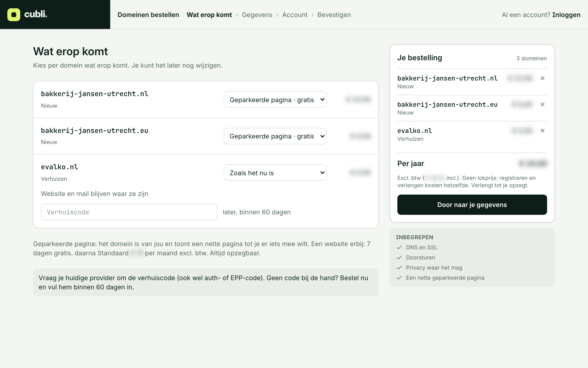Screen dimensions: 588x368
Task: Open the dropdown for bakkerij-jansen-utrecht.eu
Action: (x=275, y=136)
